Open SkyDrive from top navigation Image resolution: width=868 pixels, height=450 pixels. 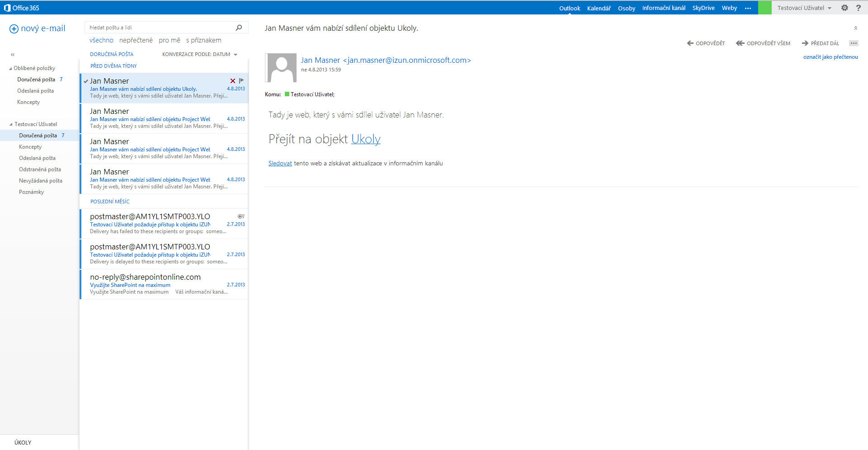click(x=703, y=8)
